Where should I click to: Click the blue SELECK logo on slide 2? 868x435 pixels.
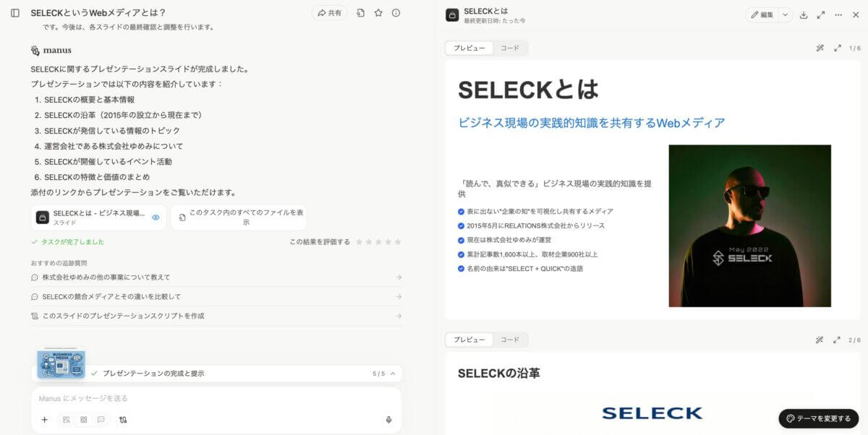(x=652, y=413)
